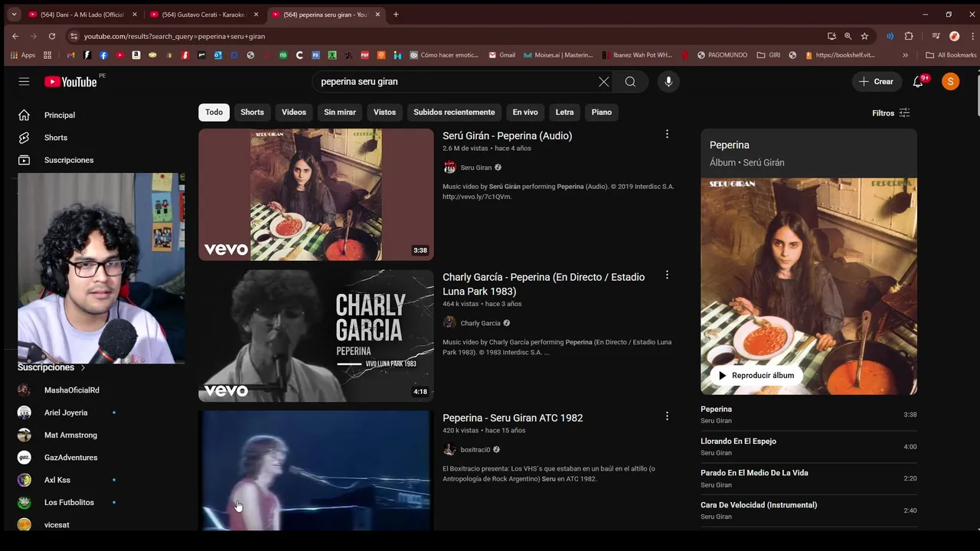The width and height of the screenshot is (980, 551).
Task: Open the Charly Garcia channel link
Action: pyautogui.click(x=480, y=323)
